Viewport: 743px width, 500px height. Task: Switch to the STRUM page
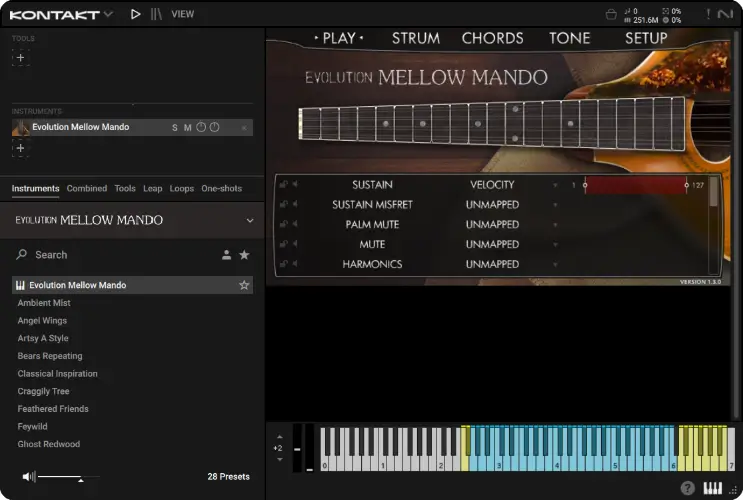click(x=415, y=38)
